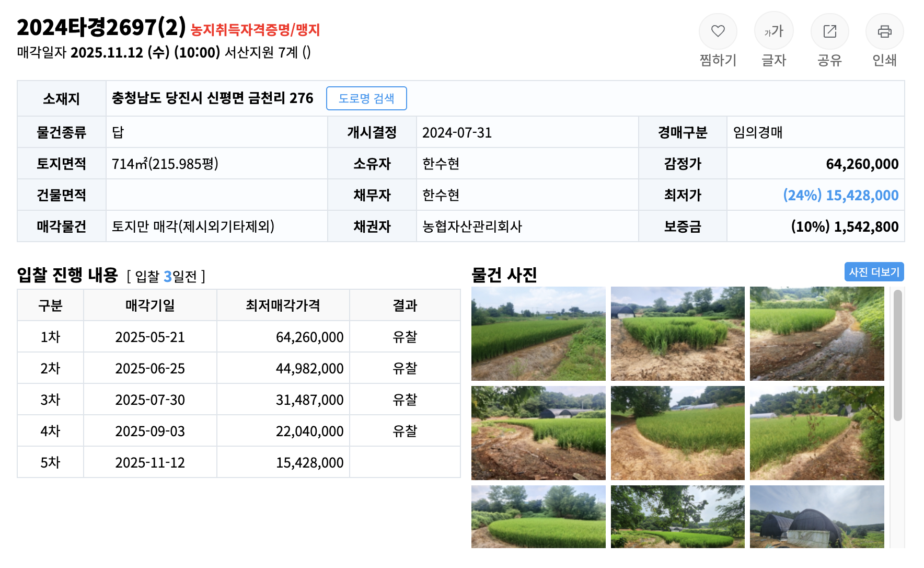Click the share icon
This screenshot has height=568, width=924.
click(x=829, y=31)
